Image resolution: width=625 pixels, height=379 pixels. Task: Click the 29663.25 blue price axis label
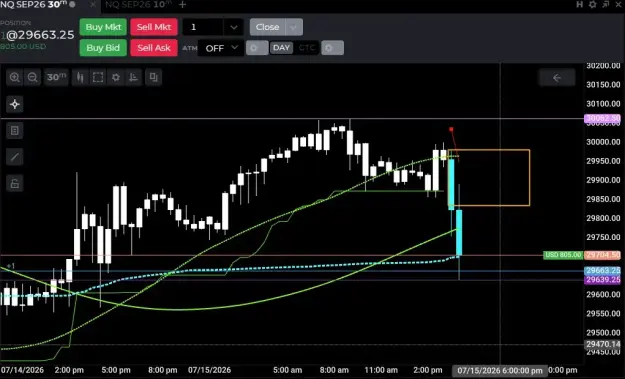pos(603,271)
